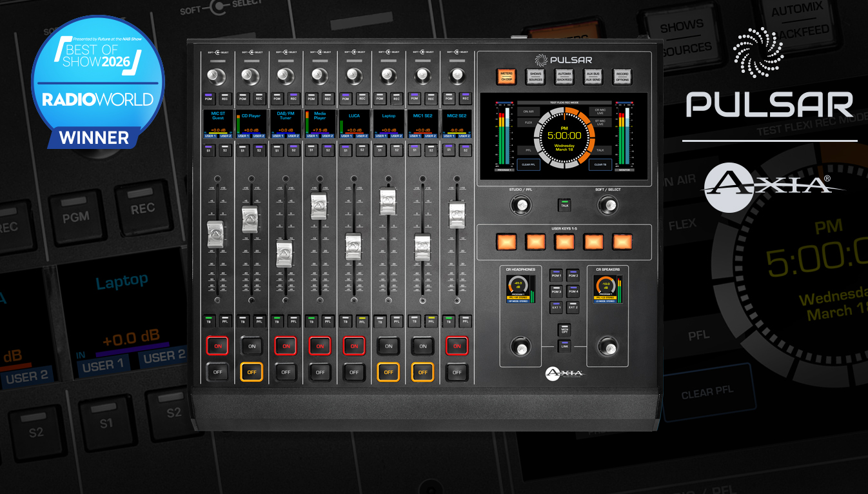Click the MIC ST Guest channel fader
868x494 pixels.
[216, 233]
